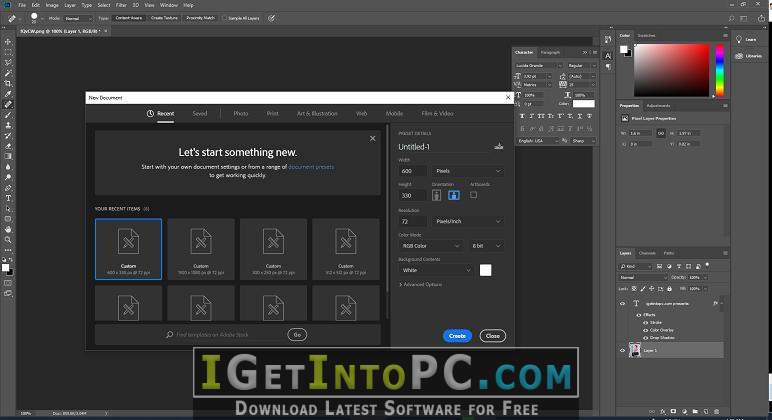Select the Horizontal Type tool

click(8, 198)
